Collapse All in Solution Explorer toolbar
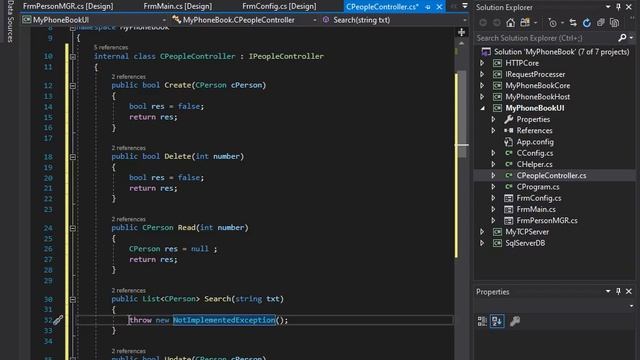The image size is (640, 360). 600,23
